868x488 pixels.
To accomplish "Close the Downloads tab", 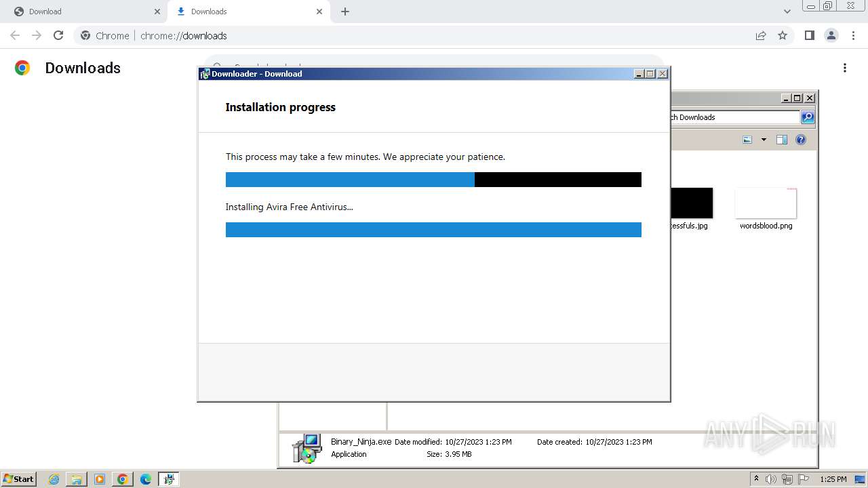I will [x=319, y=12].
